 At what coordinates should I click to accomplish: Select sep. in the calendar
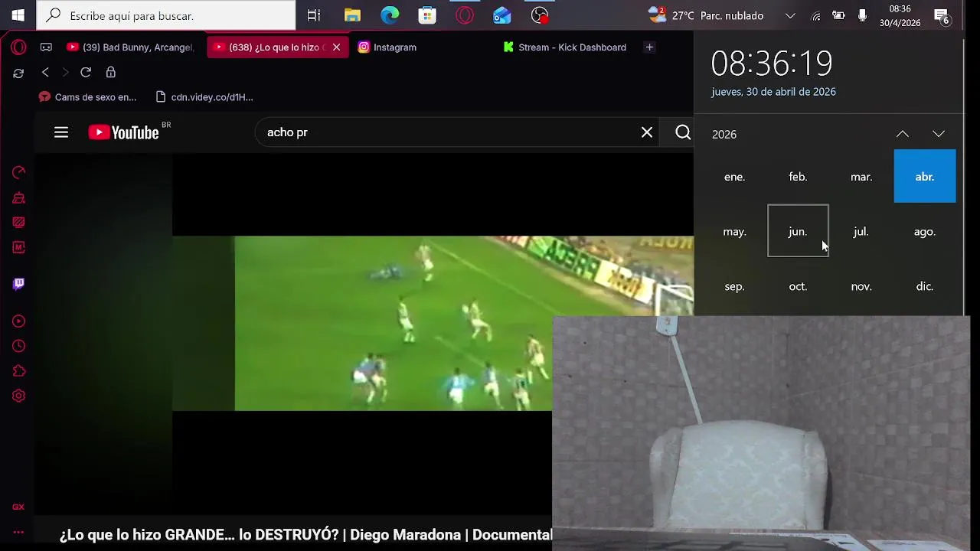click(734, 286)
